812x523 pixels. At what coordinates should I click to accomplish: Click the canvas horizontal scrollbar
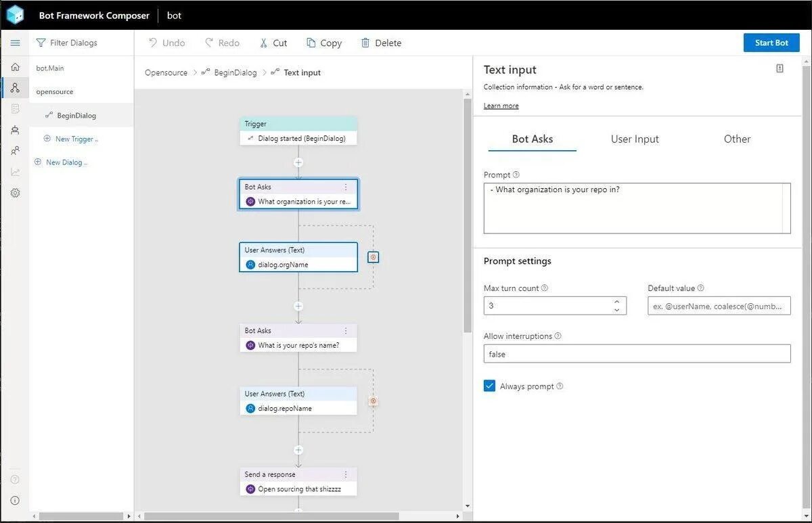(271, 516)
